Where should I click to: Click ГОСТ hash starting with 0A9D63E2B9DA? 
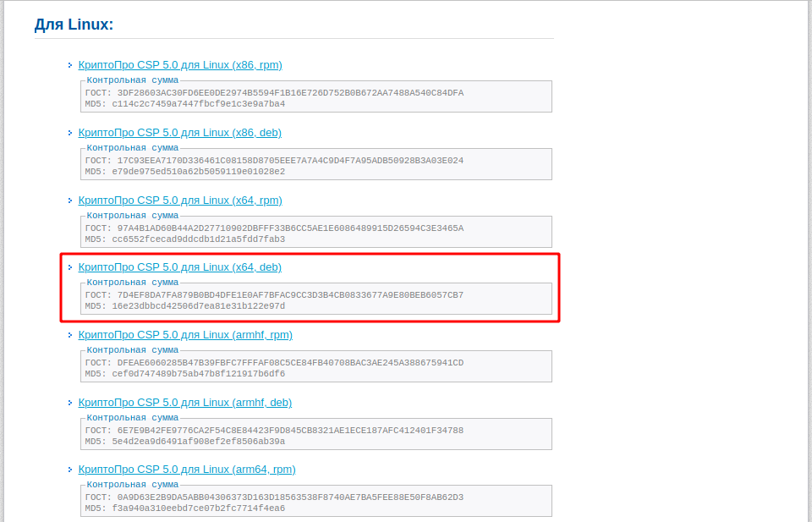(290, 497)
